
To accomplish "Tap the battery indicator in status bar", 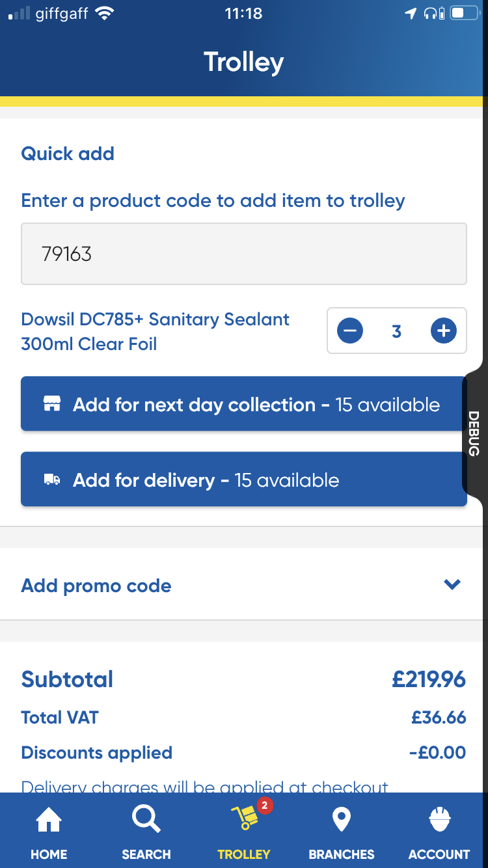I will pyautogui.click(x=465, y=13).
